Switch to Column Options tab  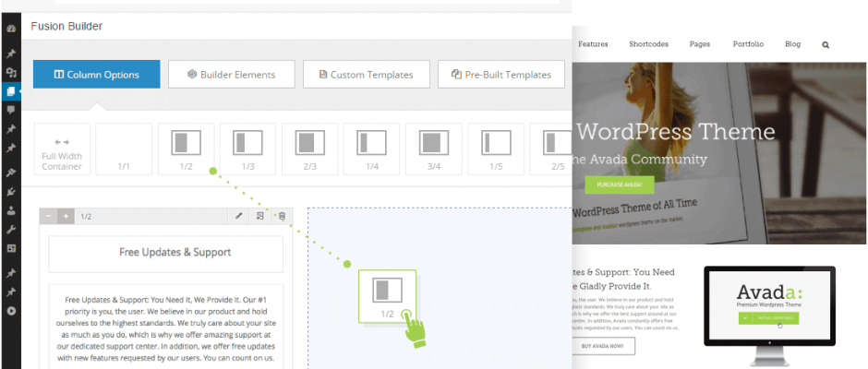[96, 74]
